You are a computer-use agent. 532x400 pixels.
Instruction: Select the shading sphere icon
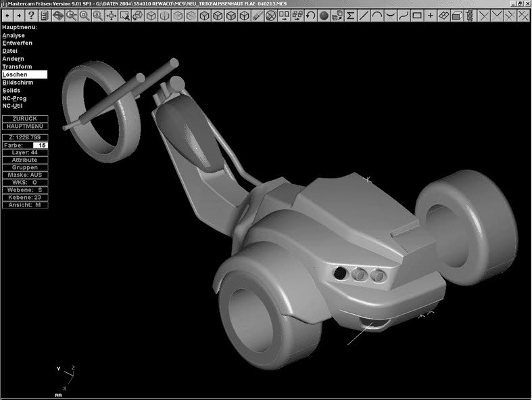pyautogui.click(x=324, y=15)
